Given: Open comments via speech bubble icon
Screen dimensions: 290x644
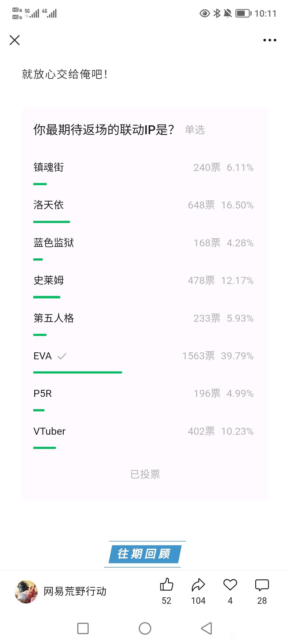Looking at the screenshot, I should pos(262,585).
